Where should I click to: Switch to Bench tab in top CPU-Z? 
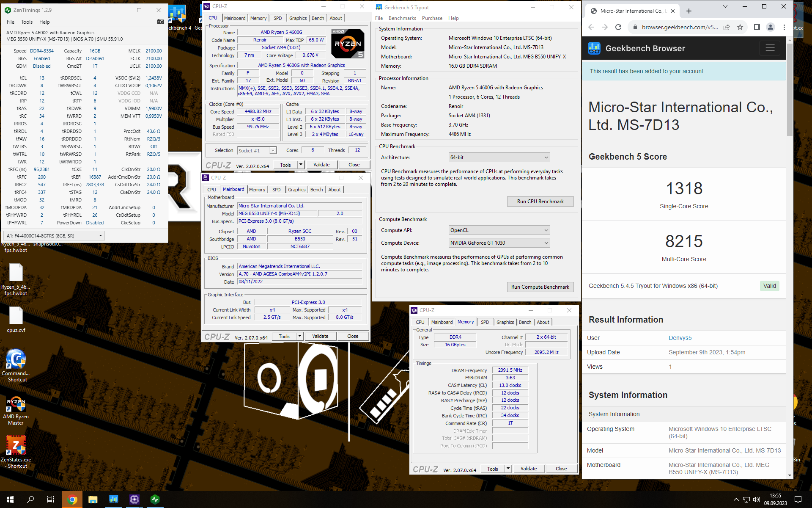click(318, 18)
